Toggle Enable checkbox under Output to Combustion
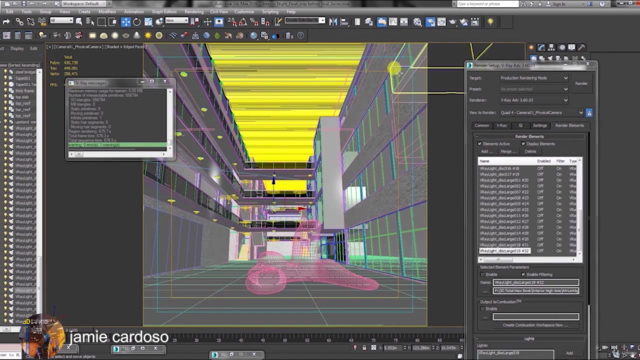The height and width of the screenshot is (360, 640). [x=482, y=309]
